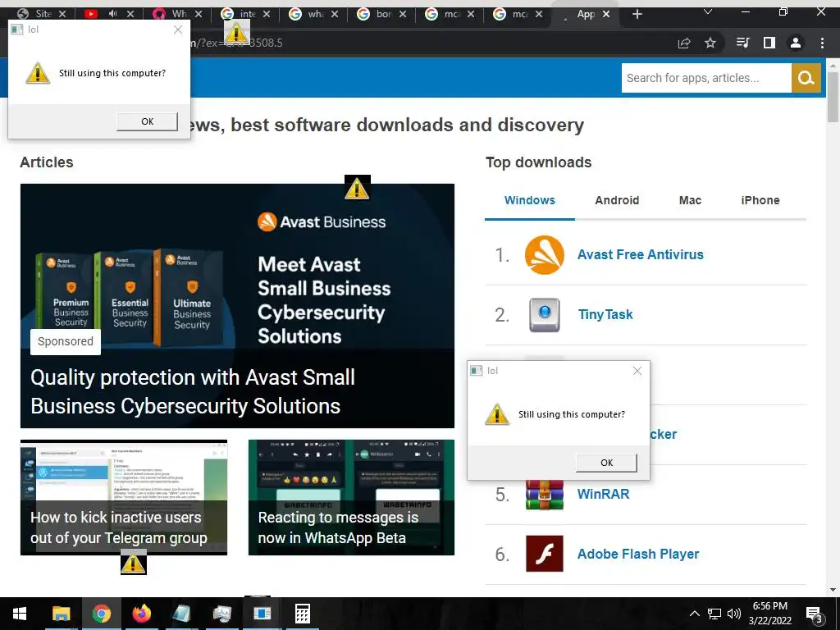
Task: Close the 'bon' Google tab
Action: coord(402,14)
